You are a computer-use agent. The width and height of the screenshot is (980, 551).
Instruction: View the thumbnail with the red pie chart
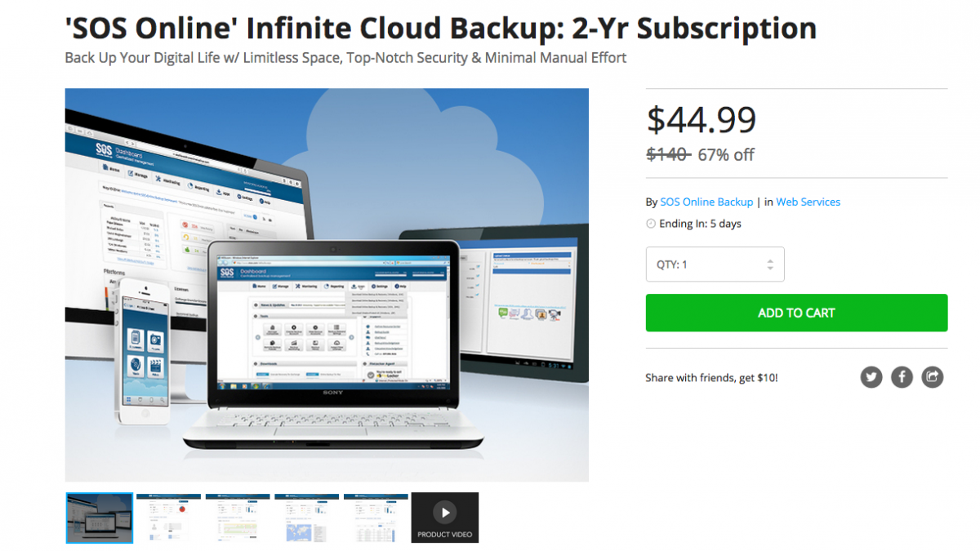[168, 518]
